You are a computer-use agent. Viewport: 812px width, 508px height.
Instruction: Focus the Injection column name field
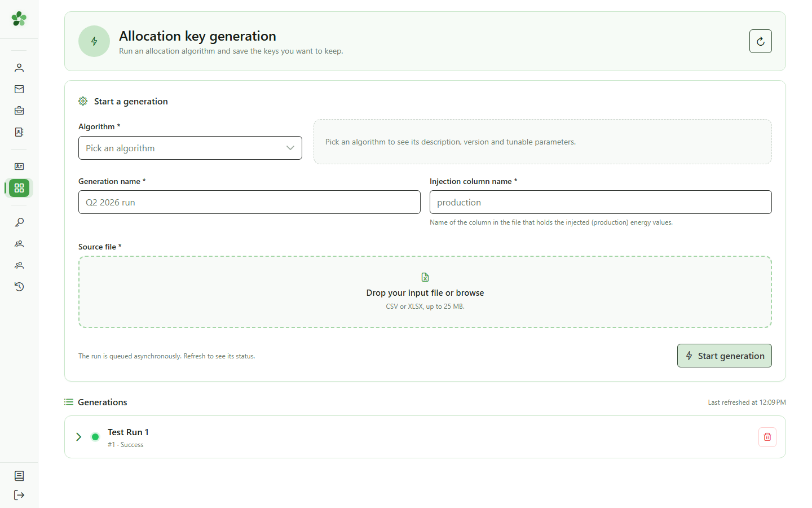click(601, 202)
